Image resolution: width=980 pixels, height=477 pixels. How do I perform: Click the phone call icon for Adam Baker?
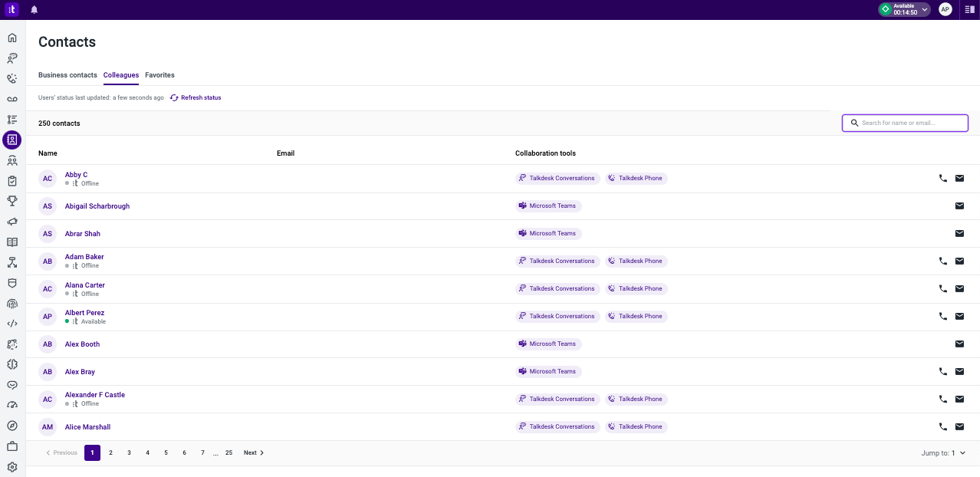point(942,261)
